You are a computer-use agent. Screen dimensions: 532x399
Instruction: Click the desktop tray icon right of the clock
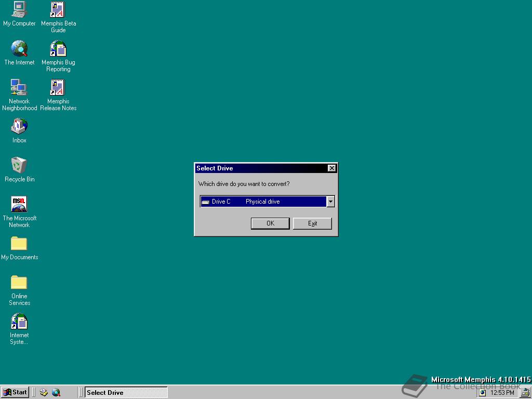tap(525, 393)
